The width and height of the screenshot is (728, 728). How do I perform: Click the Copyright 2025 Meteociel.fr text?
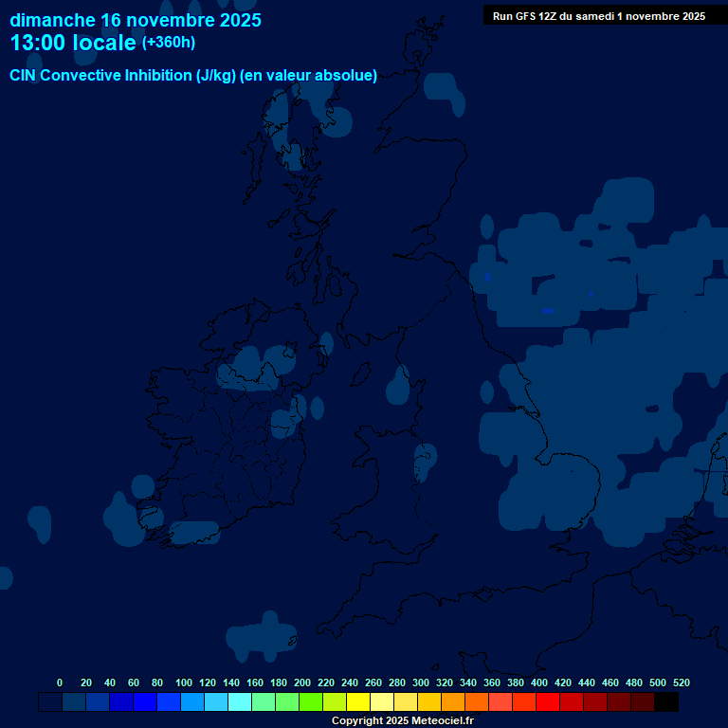coord(402,720)
